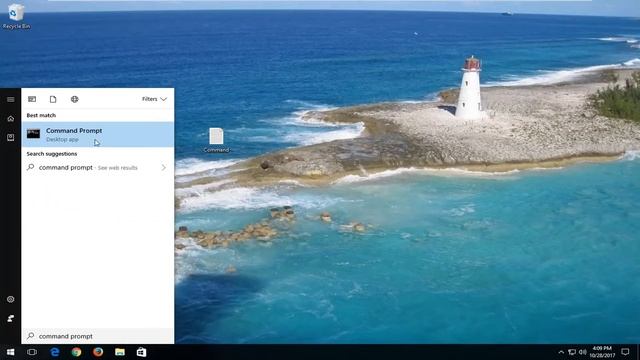Click the search box with 'command prompt'
This screenshot has width=640, height=360.
coord(98,336)
